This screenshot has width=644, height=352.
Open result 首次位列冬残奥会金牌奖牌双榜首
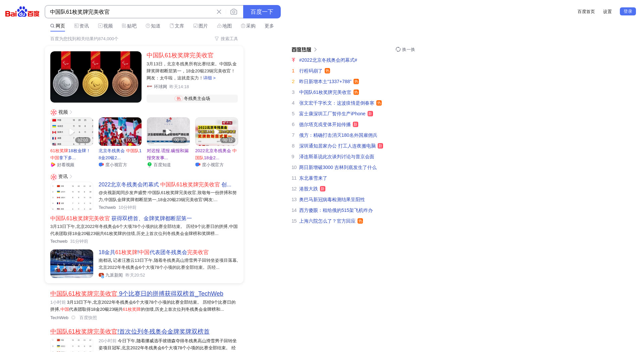point(130,332)
